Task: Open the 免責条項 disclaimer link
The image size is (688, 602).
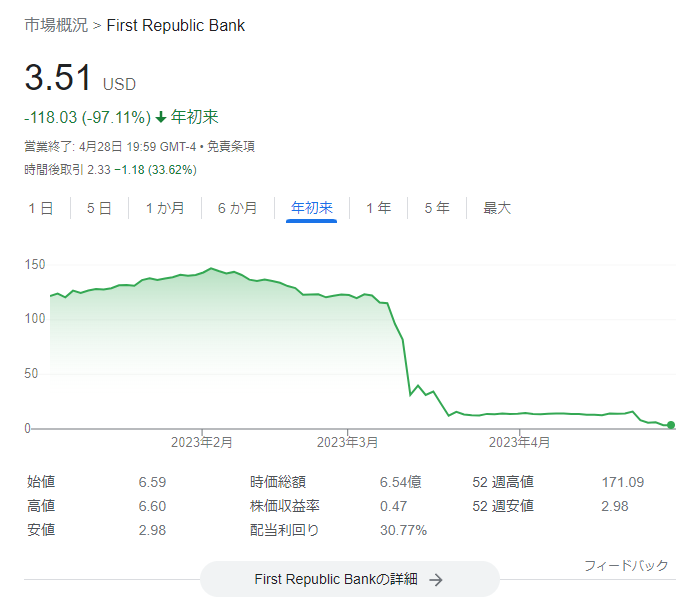Action: click(231, 147)
